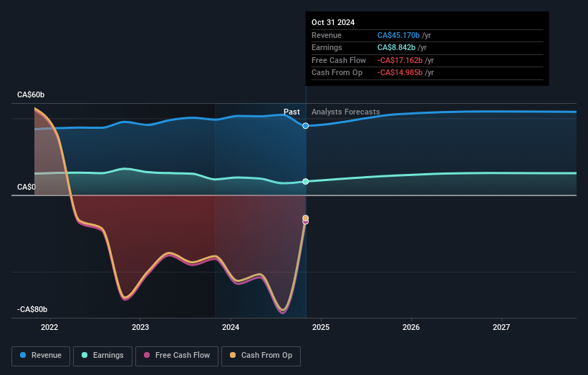Toggle the Cash From Op legend series
The height and width of the screenshot is (375, 588).
point(261,356)
